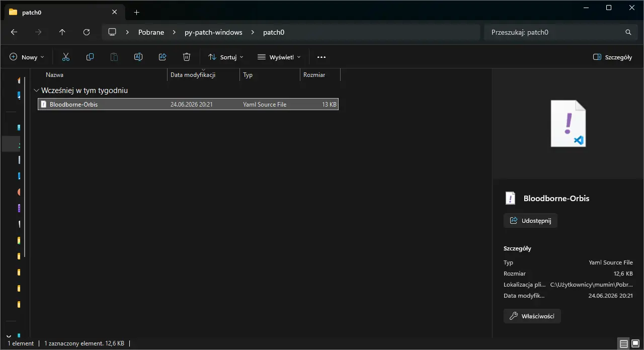Click the 13 KB size cell
This screenshot has height=350, width=644.
click(329, 105)
